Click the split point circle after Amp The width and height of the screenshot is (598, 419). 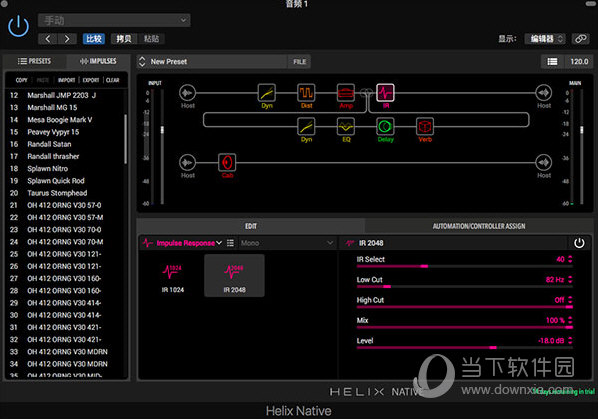click(x=366, y=92)
